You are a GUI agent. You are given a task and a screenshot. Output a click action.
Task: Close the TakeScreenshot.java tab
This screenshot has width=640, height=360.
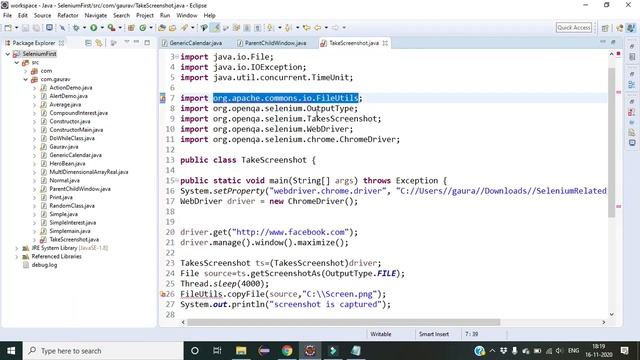385,43
